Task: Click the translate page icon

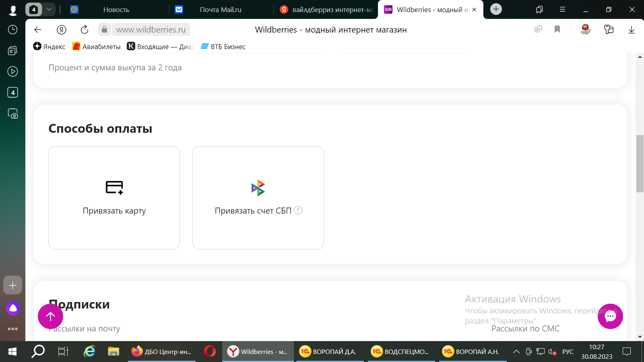Action: (538, 29)
